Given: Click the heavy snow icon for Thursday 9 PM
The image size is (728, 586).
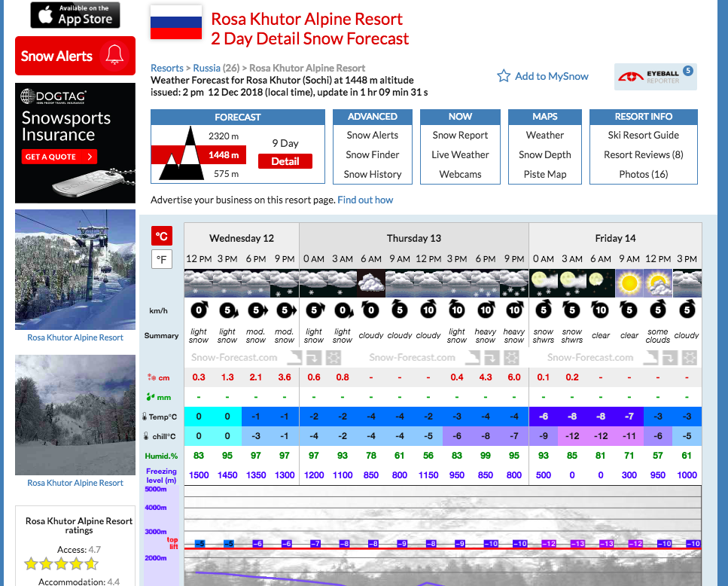Looking at the screenshot, I should point(514,282).
